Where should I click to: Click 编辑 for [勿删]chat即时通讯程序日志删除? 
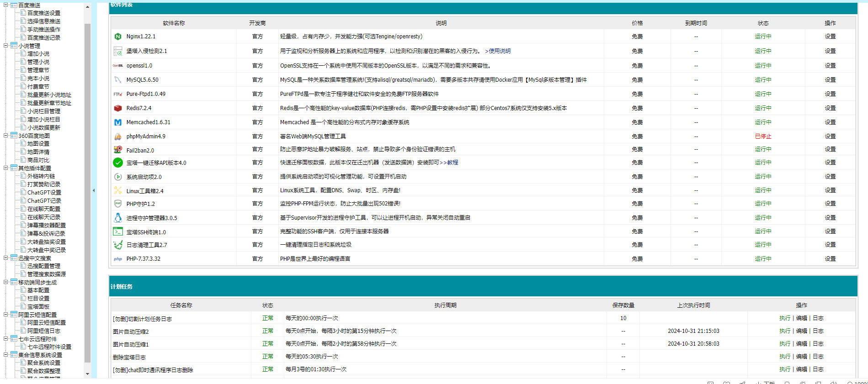[x=802, y=369]
